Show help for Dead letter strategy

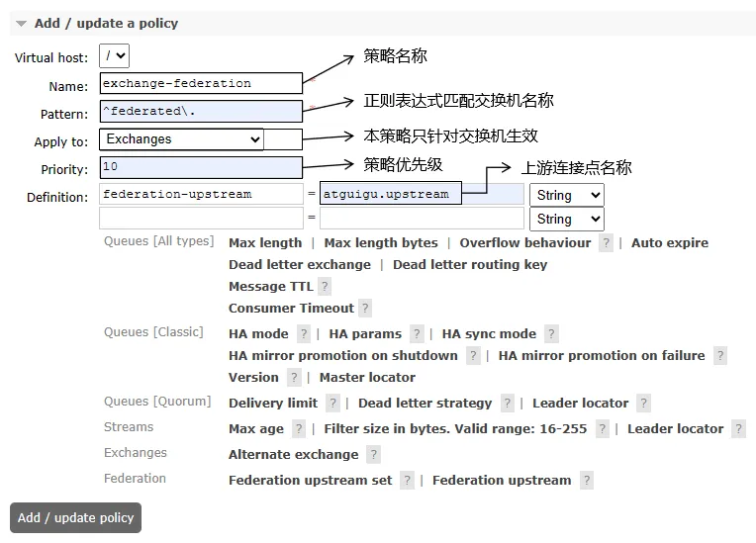(x=508, y=404)
